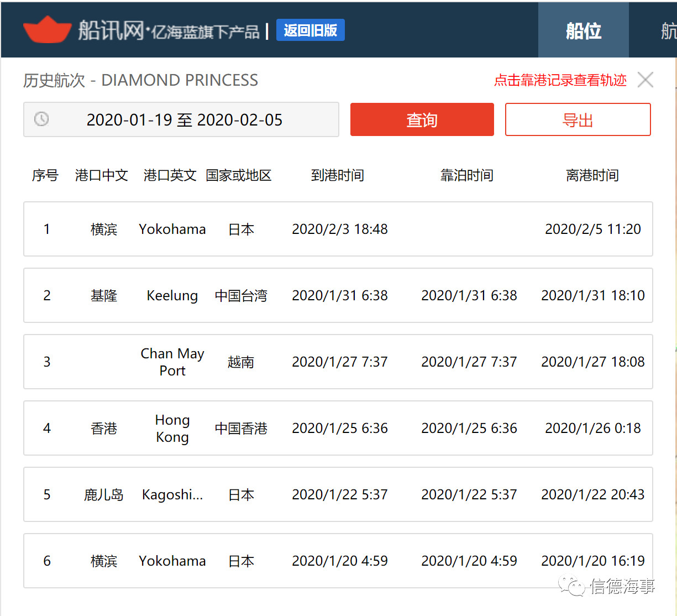Click the 到港时间 column header
The height and width of the screenshot is (616, 677).
click(338, 175)
